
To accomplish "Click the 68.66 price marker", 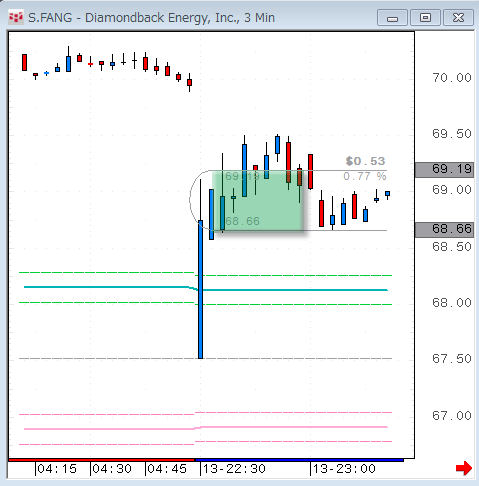I will 444,230.
